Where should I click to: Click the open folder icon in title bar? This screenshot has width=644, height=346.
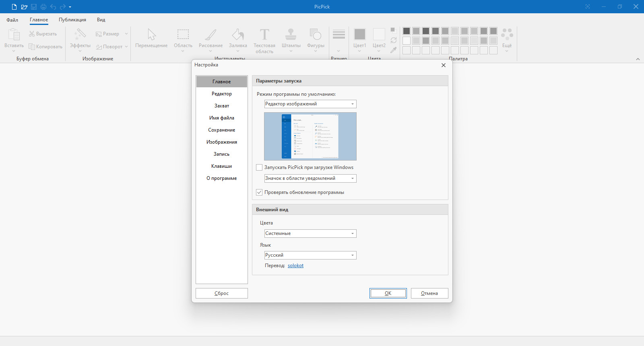coord(24,7)
